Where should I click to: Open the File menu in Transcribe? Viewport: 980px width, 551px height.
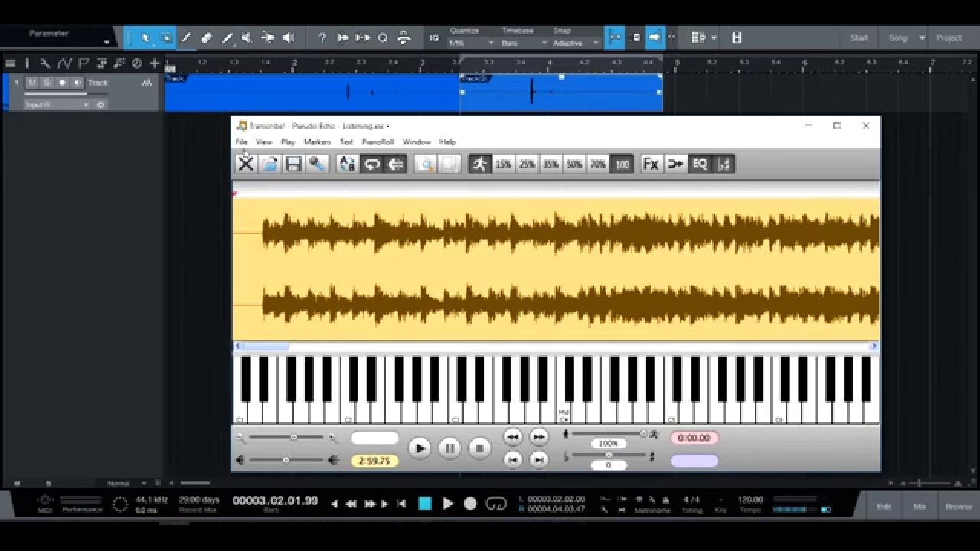tap(241, 142)
